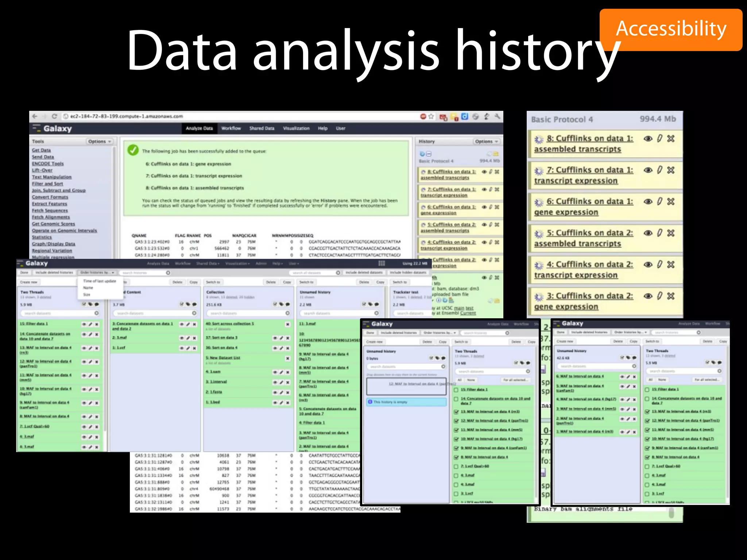Delete 40: Sort across collection 5
Viewport: 747px width, 560px height.
pos(288,324)
